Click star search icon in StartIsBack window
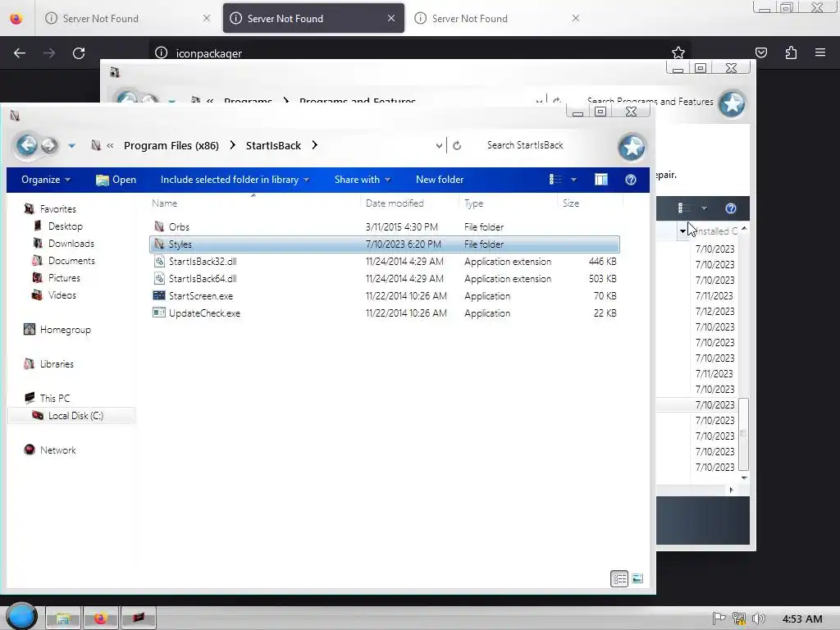Image resolution: width=840 pixels, height=630 pixels. (632, 147)
